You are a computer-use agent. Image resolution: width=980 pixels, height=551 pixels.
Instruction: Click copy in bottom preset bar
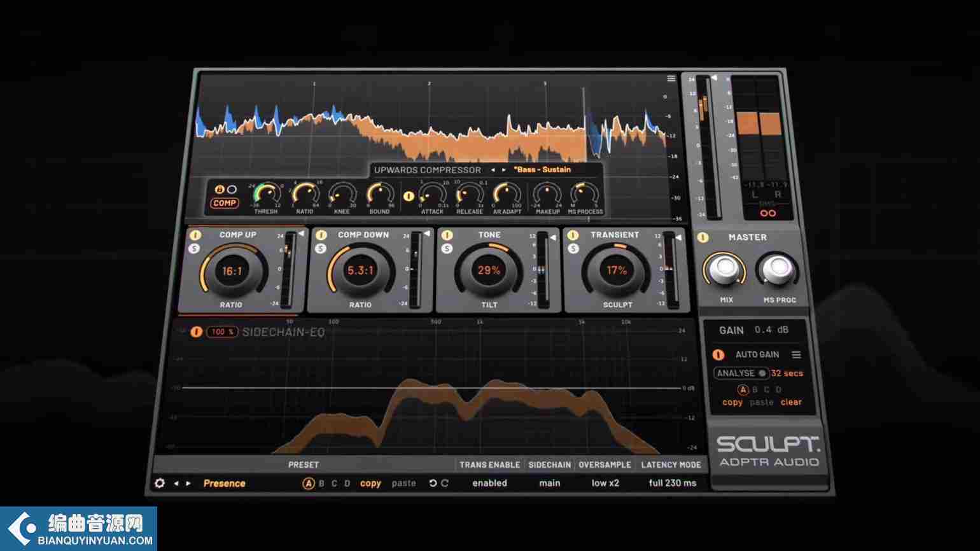point(370,483)
